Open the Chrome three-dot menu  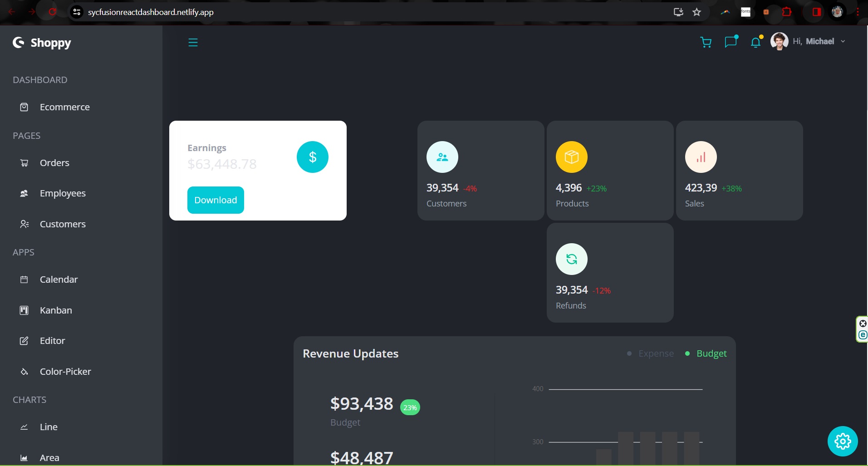coord(857,12)
